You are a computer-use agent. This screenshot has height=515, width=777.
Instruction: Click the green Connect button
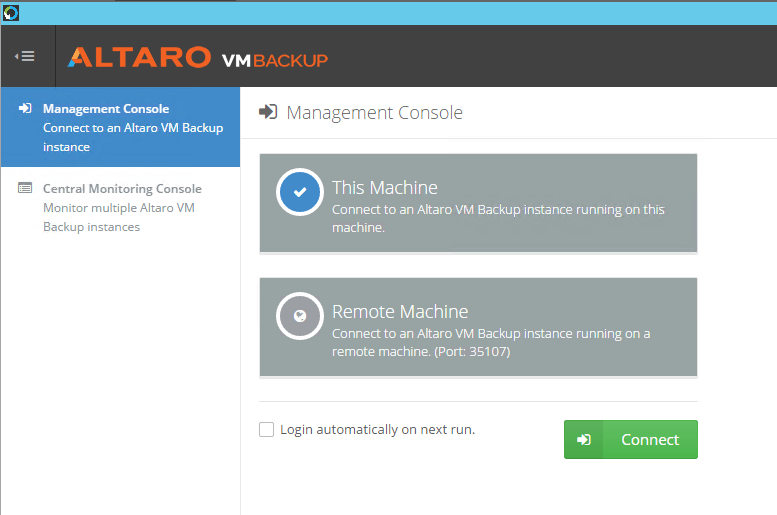(x=630, y=439)
